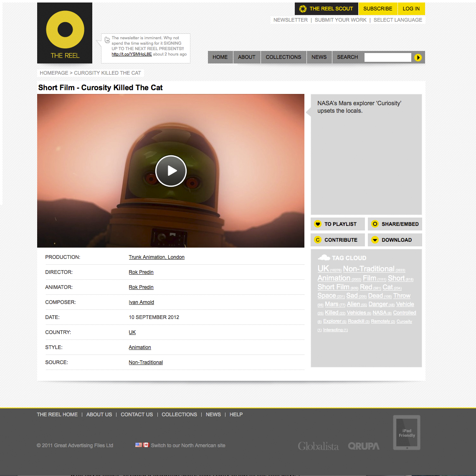Click the iPad Friendly badge in footer
The height and width of the screenshot is (476, 476).
(407, 433)
